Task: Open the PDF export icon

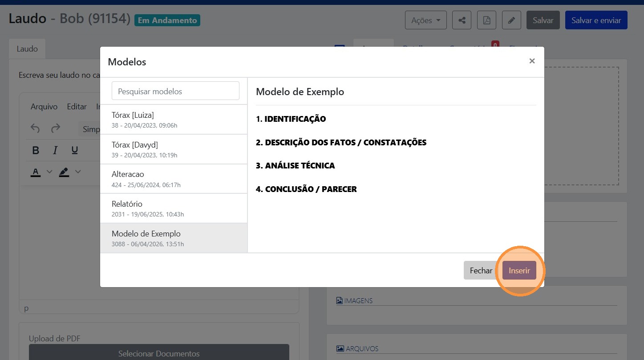Action: coord(486,20)
